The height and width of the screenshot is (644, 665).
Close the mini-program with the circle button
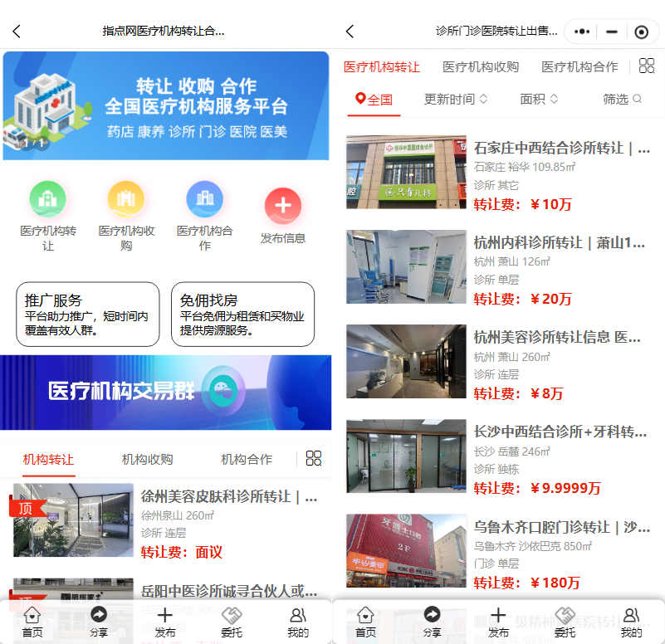pos(641,32)
